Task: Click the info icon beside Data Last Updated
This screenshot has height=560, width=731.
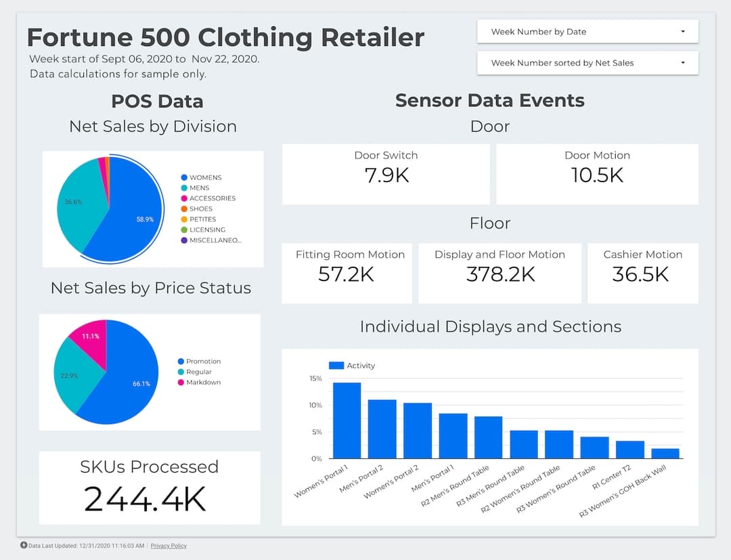Action: (25, 545)
